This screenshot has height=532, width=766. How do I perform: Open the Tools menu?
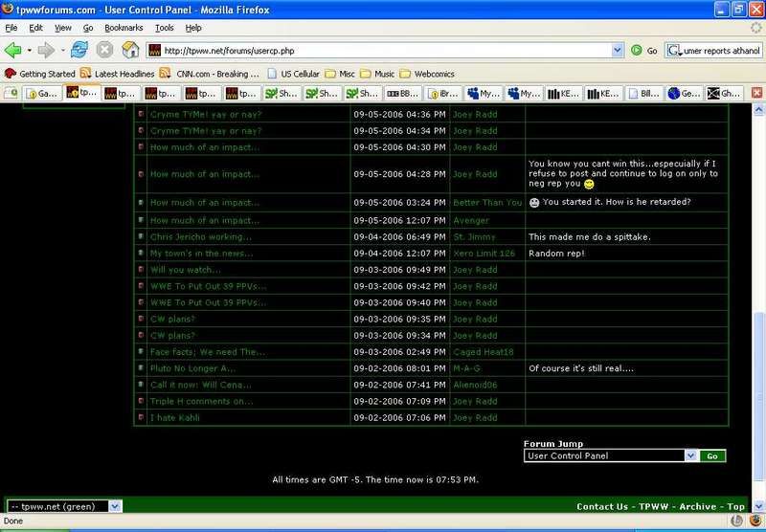[x=164, y=29]
